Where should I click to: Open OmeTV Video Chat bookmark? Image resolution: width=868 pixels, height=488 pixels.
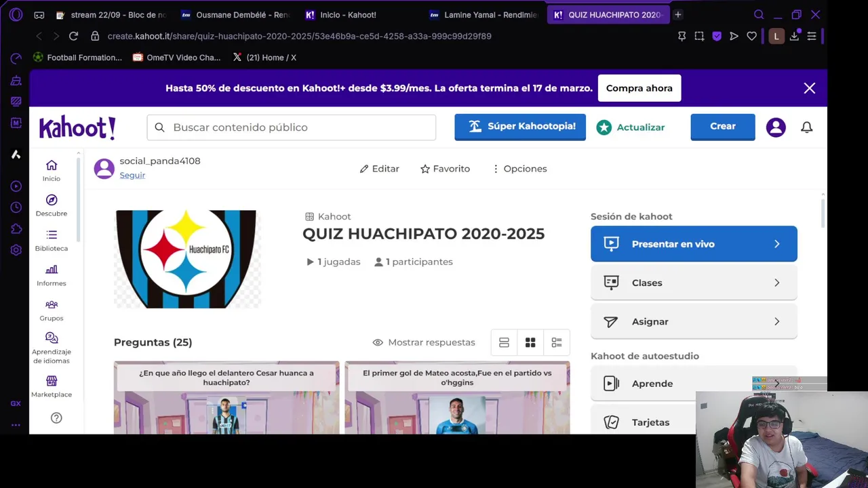pyautogui.click(x=176, y=58)
